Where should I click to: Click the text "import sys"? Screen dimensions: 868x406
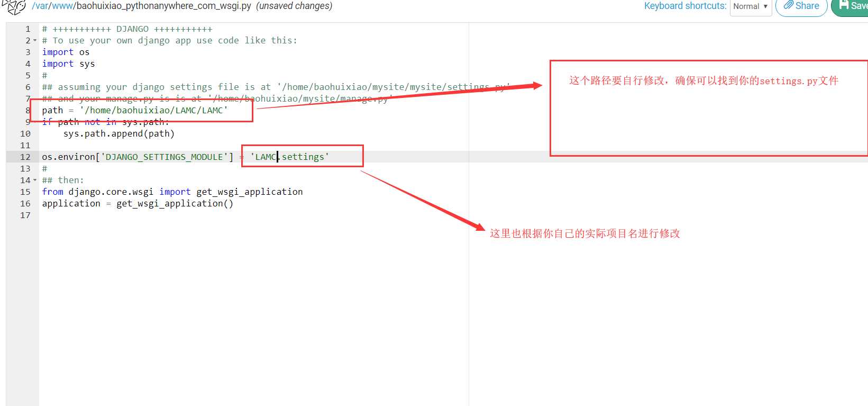[68, 64]
